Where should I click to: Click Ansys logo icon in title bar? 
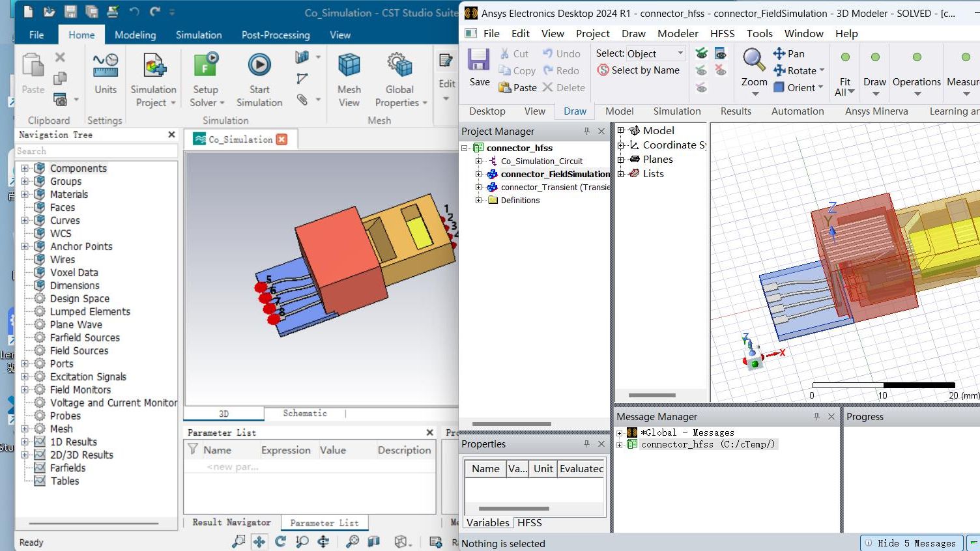pos(471,13)
